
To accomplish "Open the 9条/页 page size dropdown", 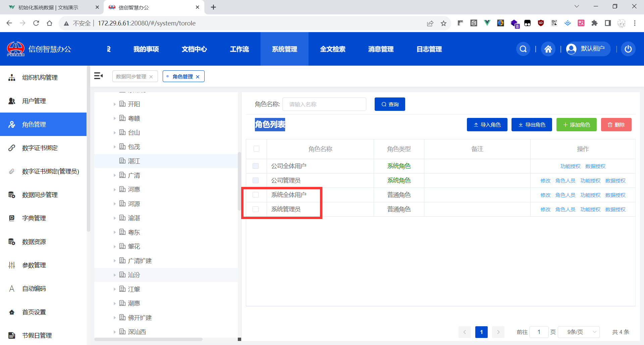I will (579, 332).
